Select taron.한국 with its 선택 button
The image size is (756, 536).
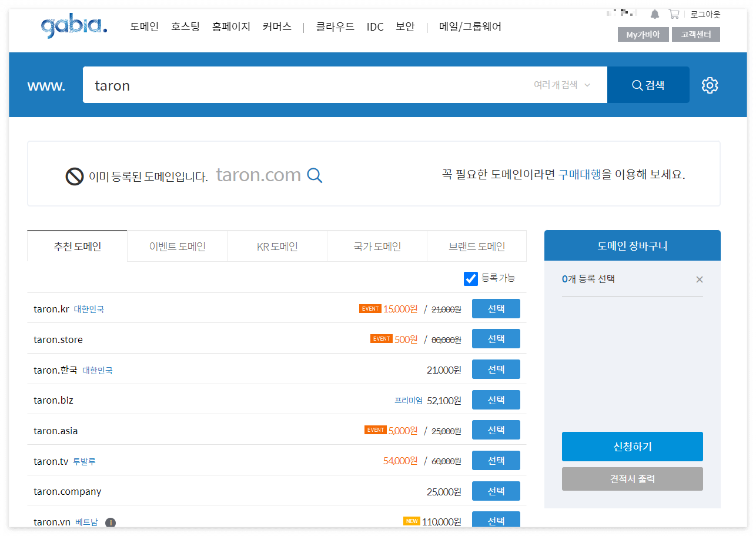click(496, 369)
